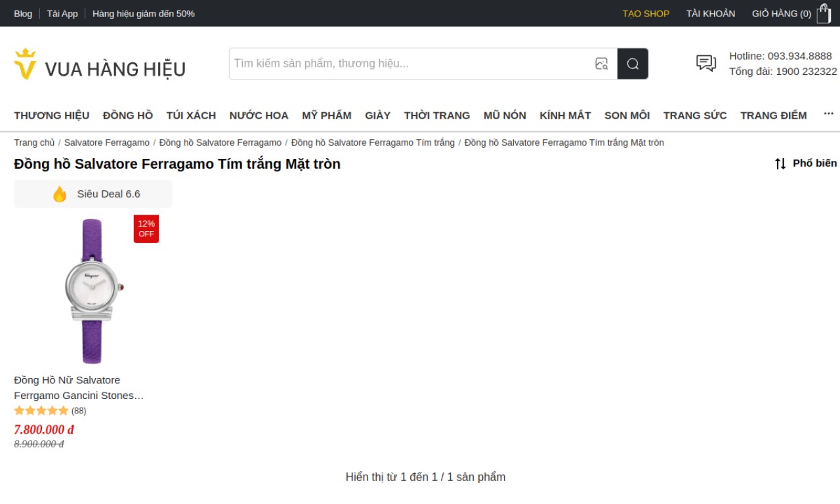This screenshot has width=840, height=504.
Task: Open the SON MÔI menu
Action: 627,115
